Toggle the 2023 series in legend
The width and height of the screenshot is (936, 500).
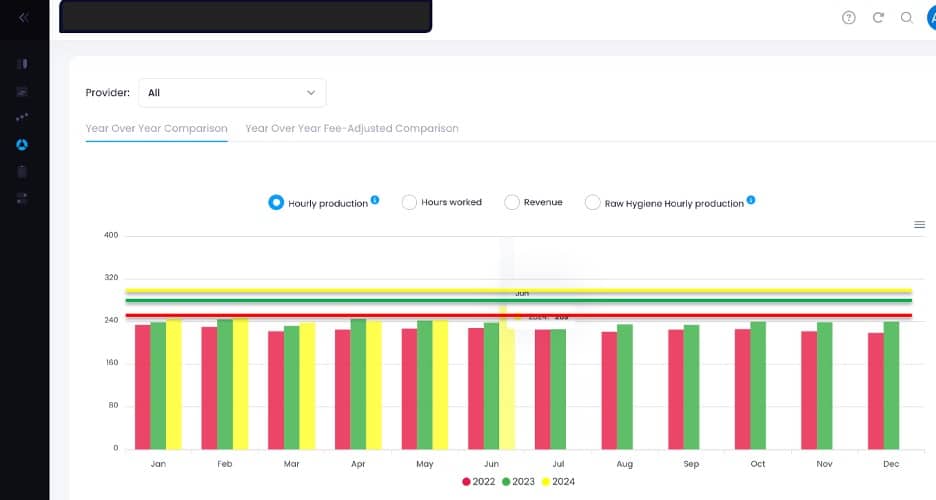pyautogui.click(x=518, y=482)
